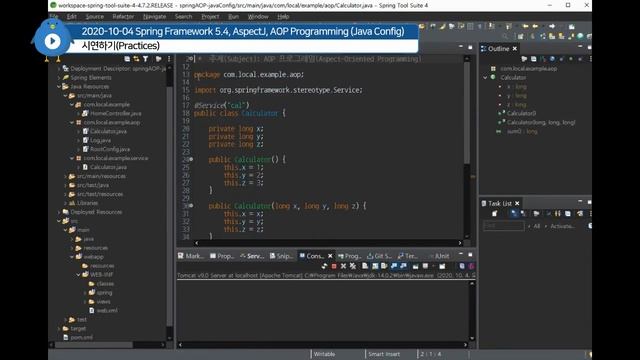Open the Edit menu
640x360 pixels.
click(72, 17)
